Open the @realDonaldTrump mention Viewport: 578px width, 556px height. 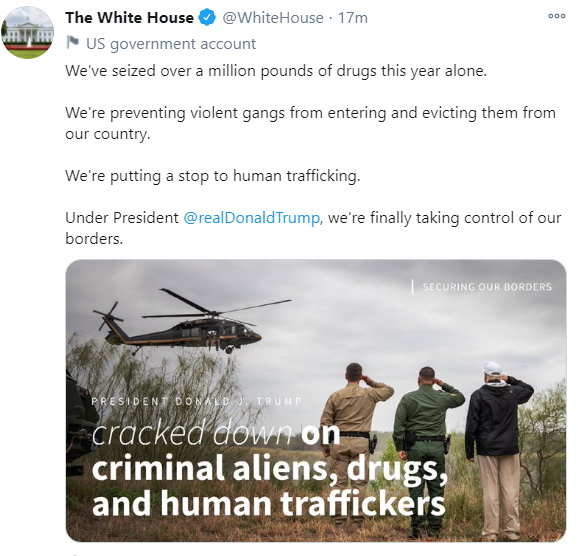(251, 218)
